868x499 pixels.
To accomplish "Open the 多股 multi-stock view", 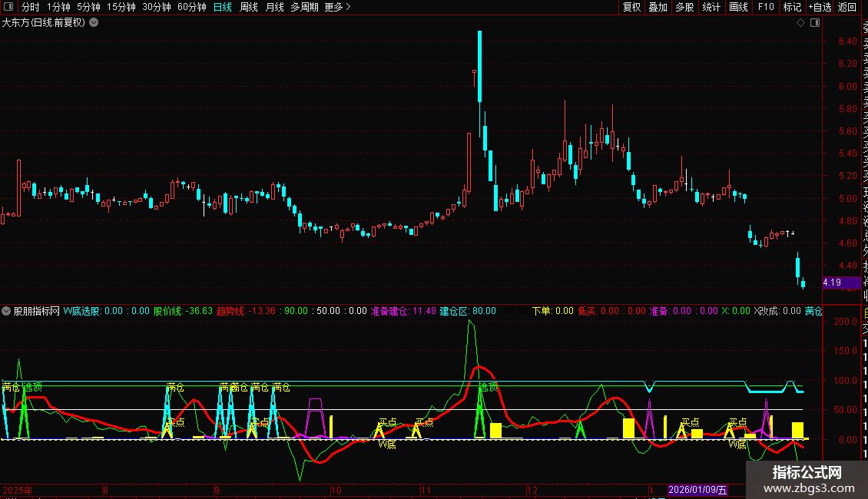I will coord(684,7).
